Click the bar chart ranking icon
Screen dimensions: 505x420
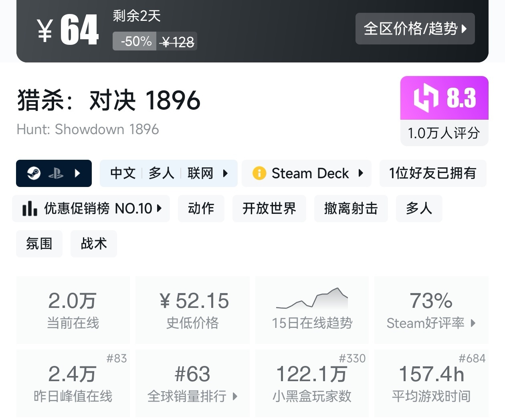[x=30, y=209]
